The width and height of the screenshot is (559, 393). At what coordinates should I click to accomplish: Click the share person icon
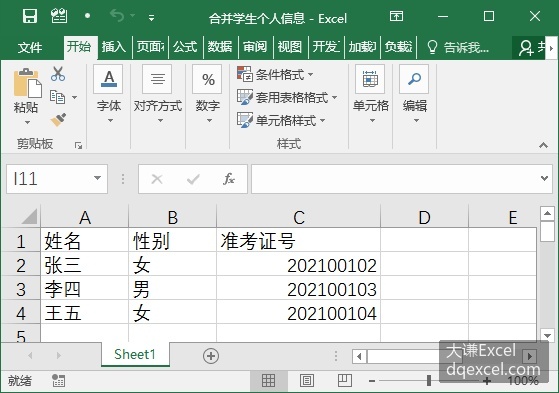click(x=526, y=47)
